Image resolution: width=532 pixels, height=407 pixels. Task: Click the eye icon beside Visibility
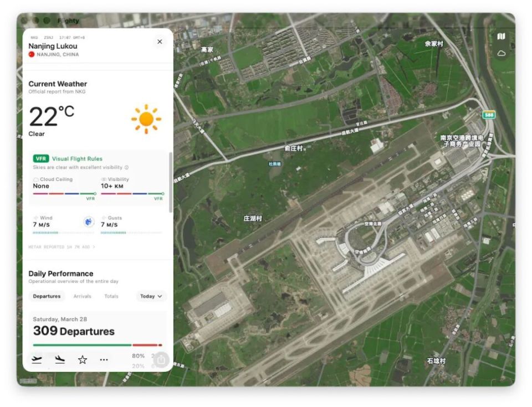(104, 179)
